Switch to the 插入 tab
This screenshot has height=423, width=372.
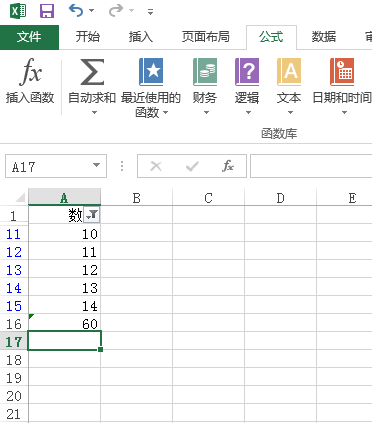coord(141,37)
